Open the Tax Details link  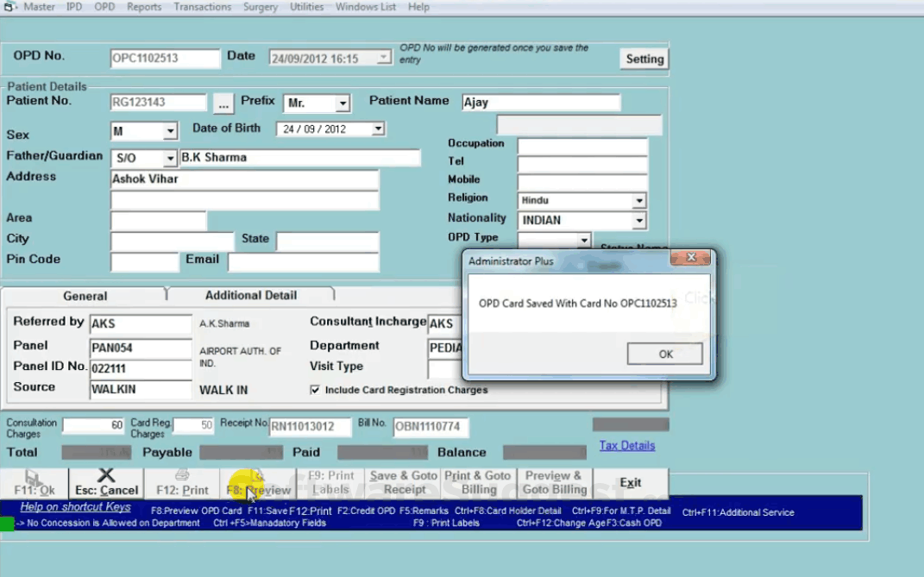click(x=626, y=445)
